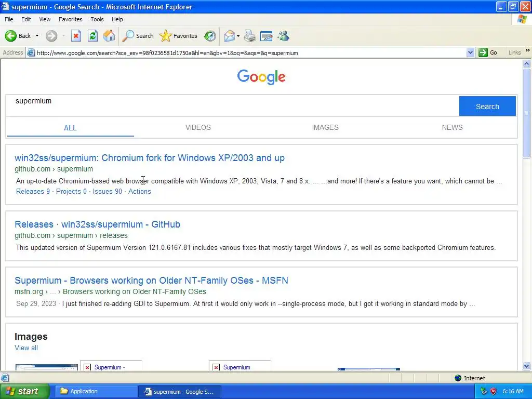Viewport: 532px width, 399px height.
Task: Select the ALL results tab
Action: pos(70,128)
